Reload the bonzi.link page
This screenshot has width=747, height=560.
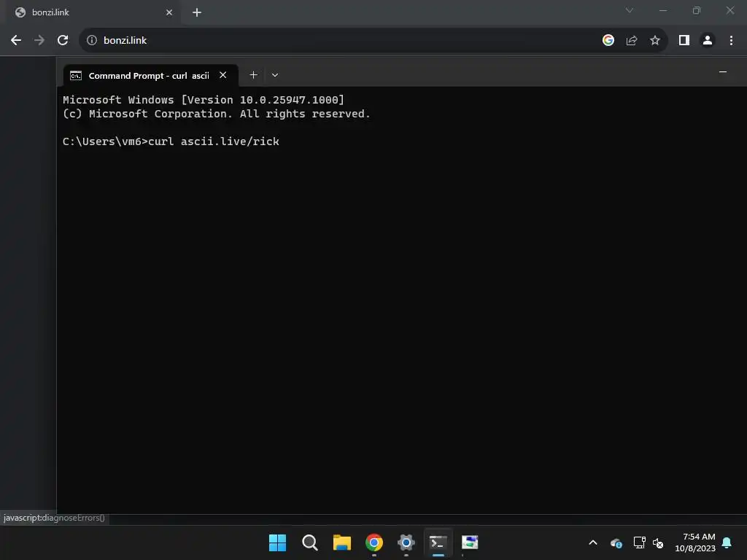(x=63, y=41)
